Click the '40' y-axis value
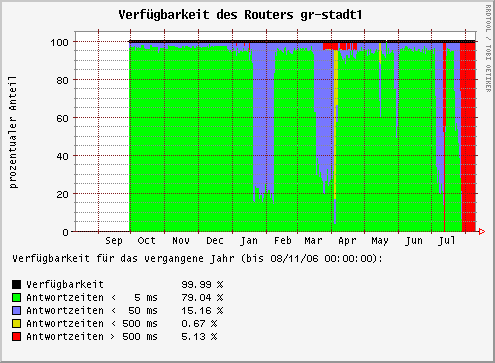This screenshot has width=495, height=363. [x=62, y=156]
